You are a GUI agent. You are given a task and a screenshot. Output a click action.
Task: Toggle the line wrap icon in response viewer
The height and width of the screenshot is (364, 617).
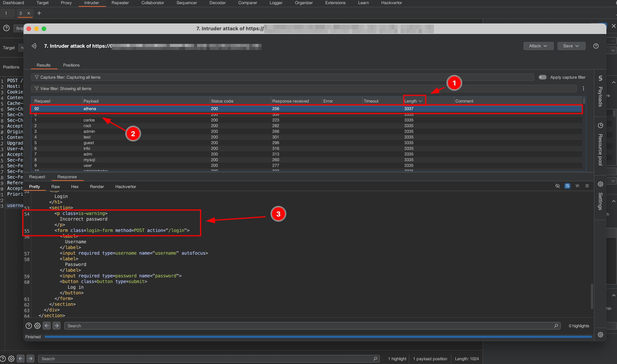(567, 186)
